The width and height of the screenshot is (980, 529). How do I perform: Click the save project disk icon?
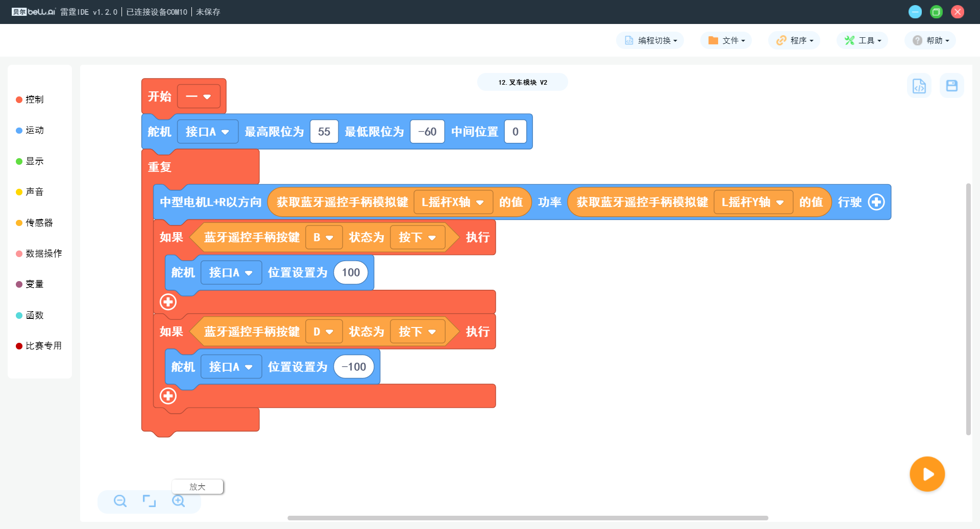(951, 86)
